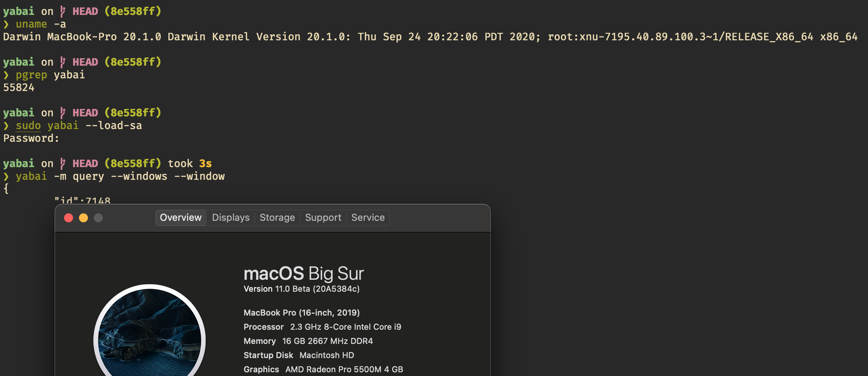Image resolution: width=868 pixels, height=376 pixels.
Task: Click the 'uname -a' command in terminal
Action: pos(41,24)
